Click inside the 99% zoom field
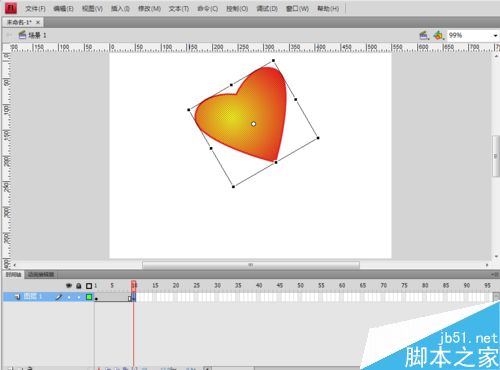 469,35
